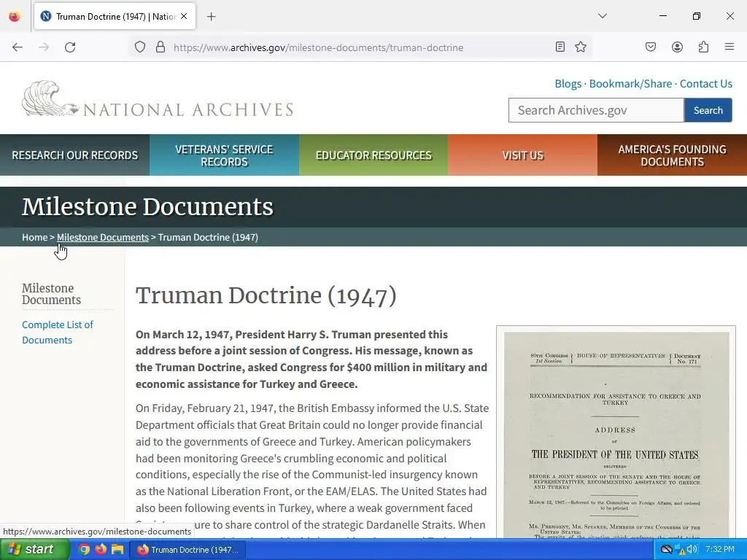
Task: Click the volume speaker tray icon
Action: coord(692,550)
